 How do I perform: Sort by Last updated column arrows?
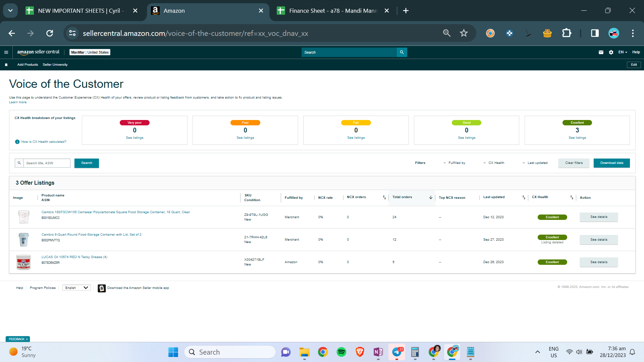click(x=524, y=197)
